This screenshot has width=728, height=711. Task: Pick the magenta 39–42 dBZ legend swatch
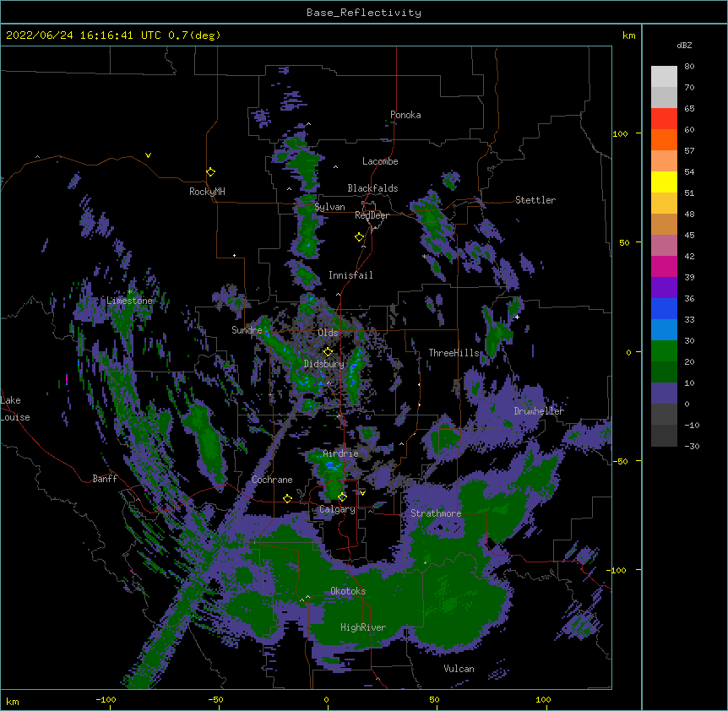664,266
